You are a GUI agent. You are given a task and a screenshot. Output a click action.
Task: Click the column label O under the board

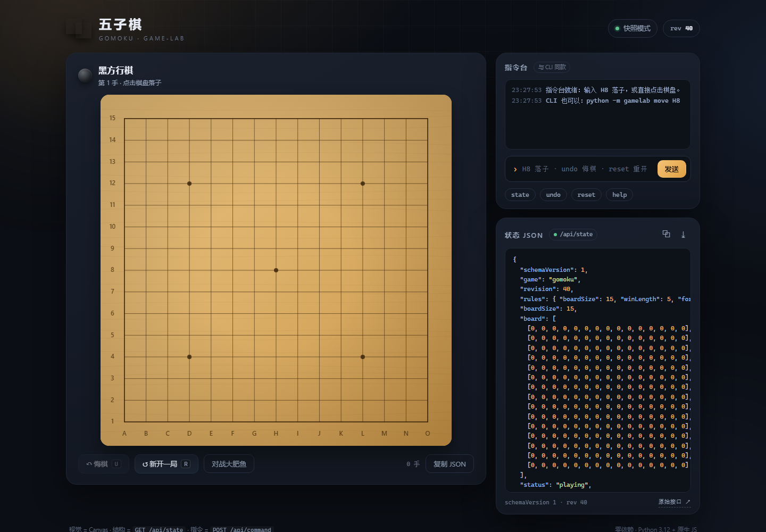[x=428, y=434]
